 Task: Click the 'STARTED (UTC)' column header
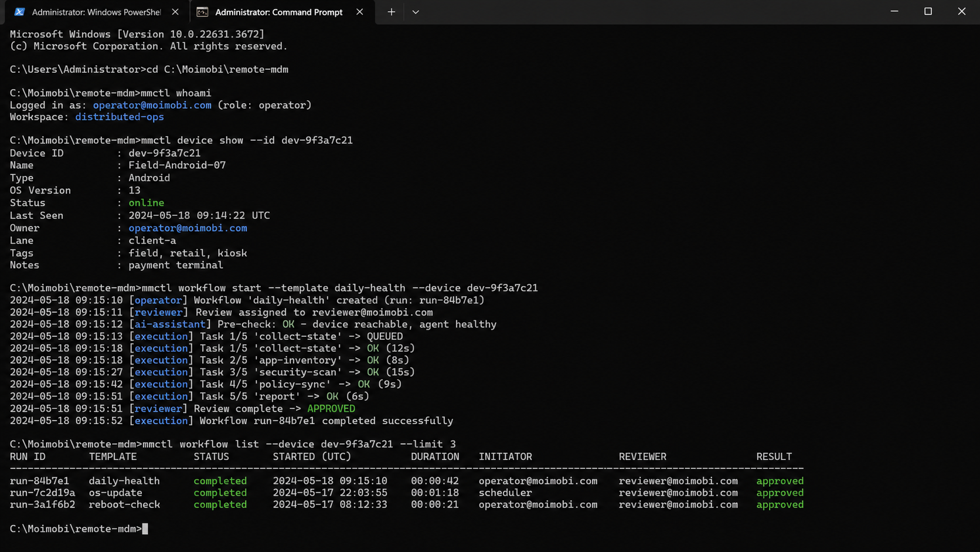pos(312,457)
